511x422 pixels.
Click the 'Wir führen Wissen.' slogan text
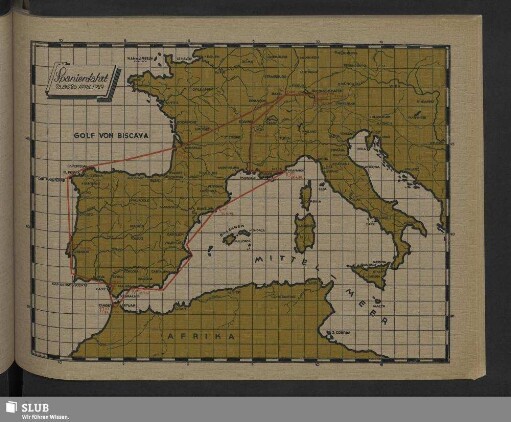click(x=45, y=417)
